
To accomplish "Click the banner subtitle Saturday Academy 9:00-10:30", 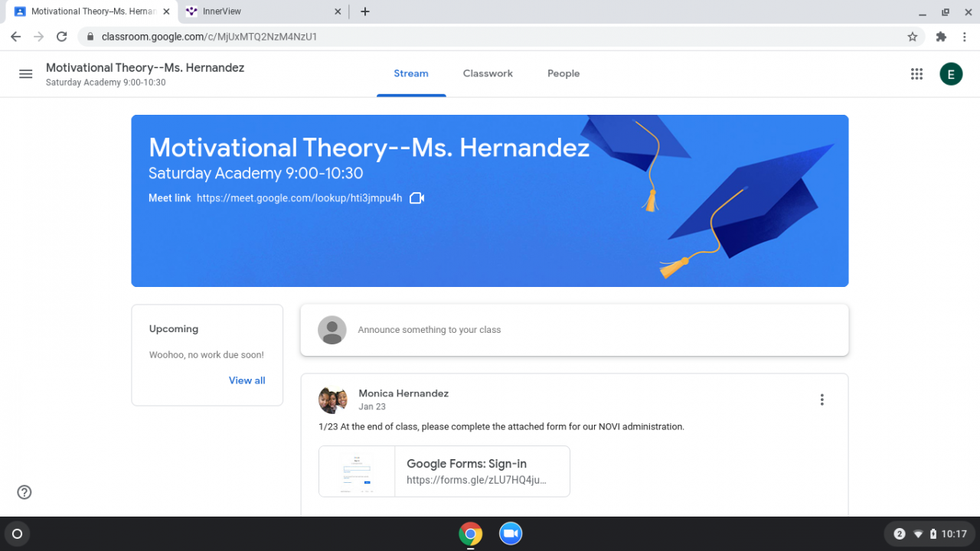I will click(256, 174).
